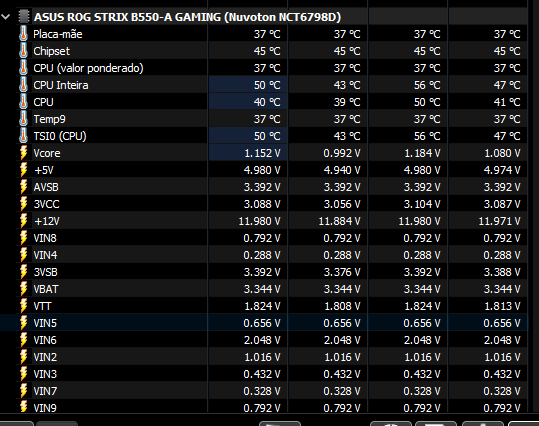539x426 pixels.
Task: Click the Vcore current value 1.152 V
Action: pyautogui.click(x=262, y=153)
